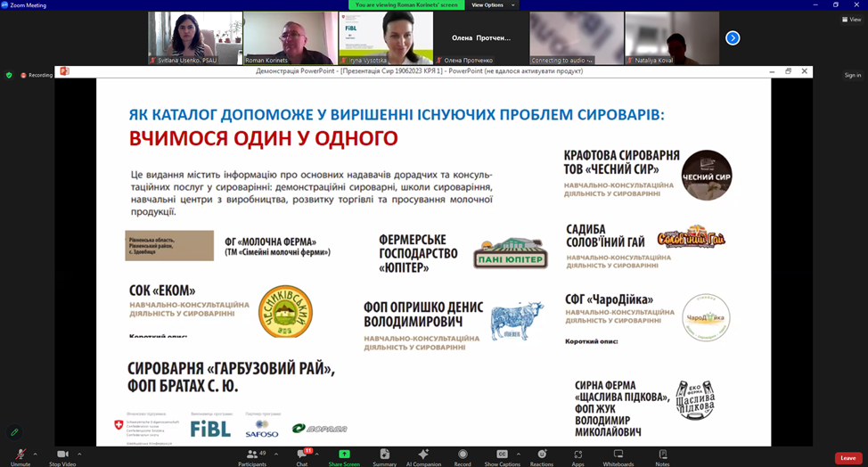Screen dimensions: 868x467
Task: Start the Record button
Action: [x=463, y=457]
